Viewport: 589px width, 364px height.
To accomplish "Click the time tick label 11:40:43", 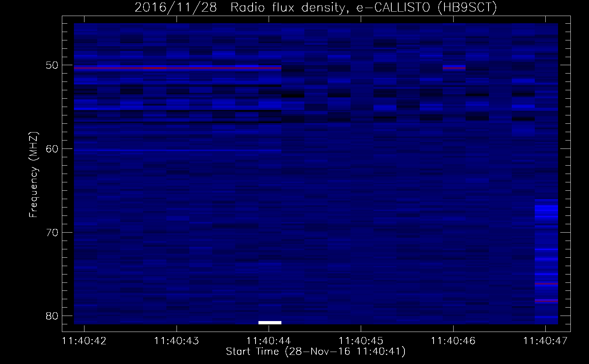I will [x=177, y=341].
